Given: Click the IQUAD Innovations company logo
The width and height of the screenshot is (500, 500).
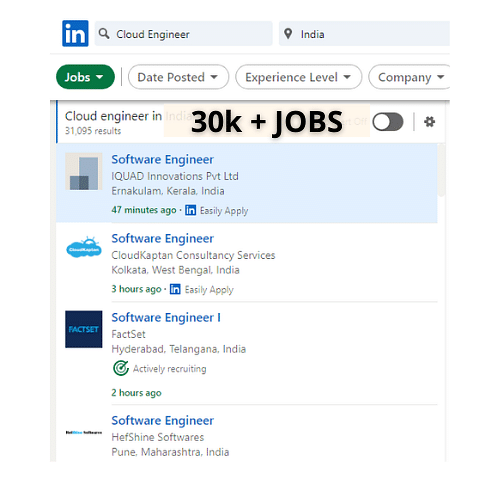Looking at the screenshot, I should pyautogui.click(x=84, y=171).
